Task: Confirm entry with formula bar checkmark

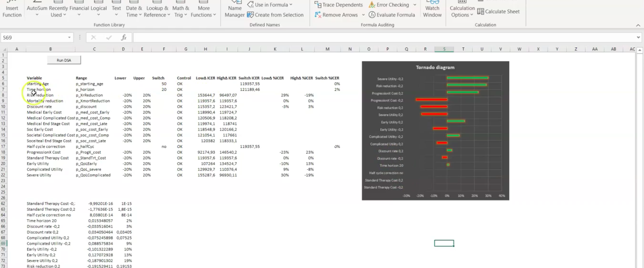Action: [x=109, y=38]
